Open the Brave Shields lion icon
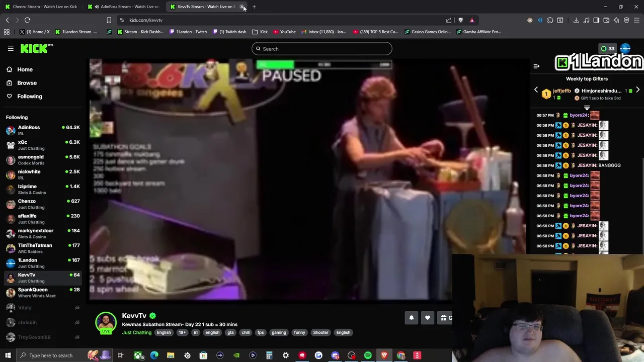 pyautogui.click(x=460, y=20)
